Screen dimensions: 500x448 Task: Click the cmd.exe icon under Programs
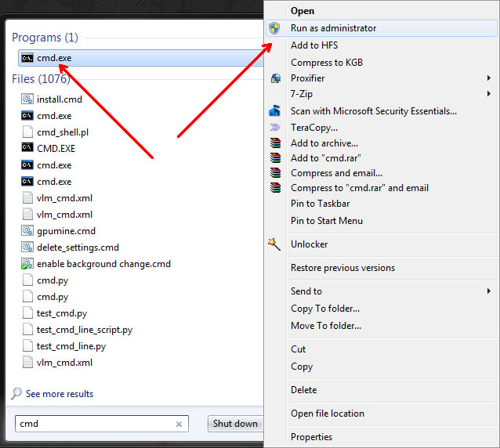(27, 58)
